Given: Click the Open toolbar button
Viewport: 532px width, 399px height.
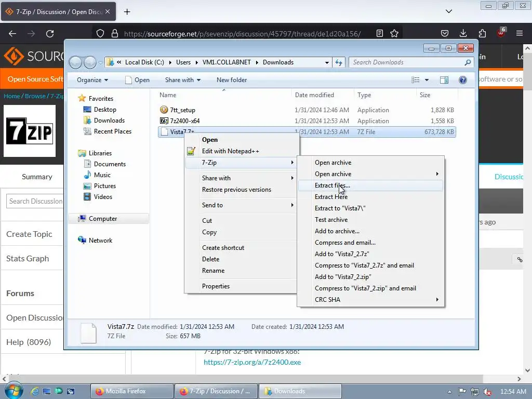Looking at the screenshot, I should 137,79.
